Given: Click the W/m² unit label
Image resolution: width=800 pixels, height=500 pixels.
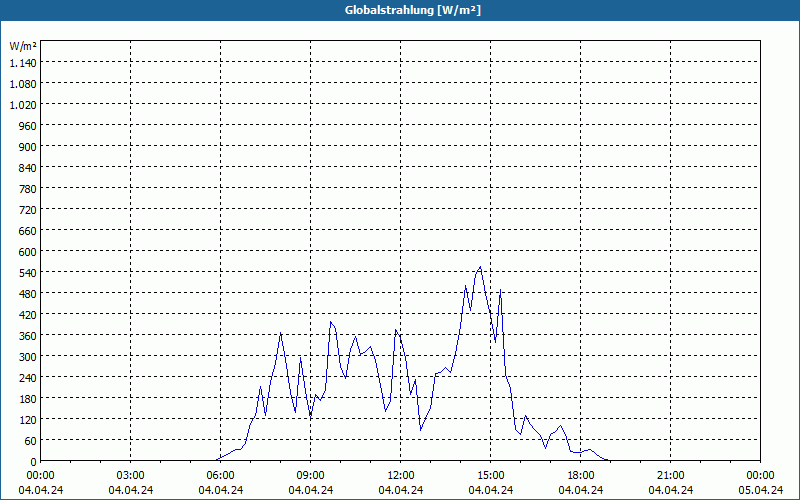Looking at the screenshot, I should [x=23, y=46].
